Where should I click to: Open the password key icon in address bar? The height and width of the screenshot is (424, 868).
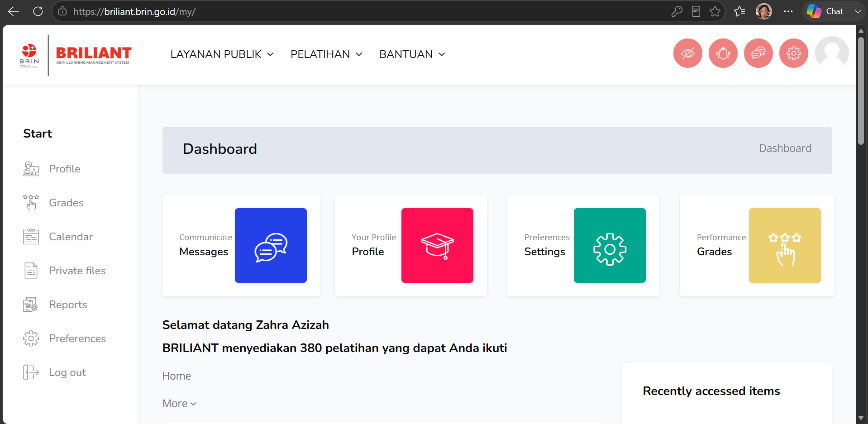tap(677, 11)
